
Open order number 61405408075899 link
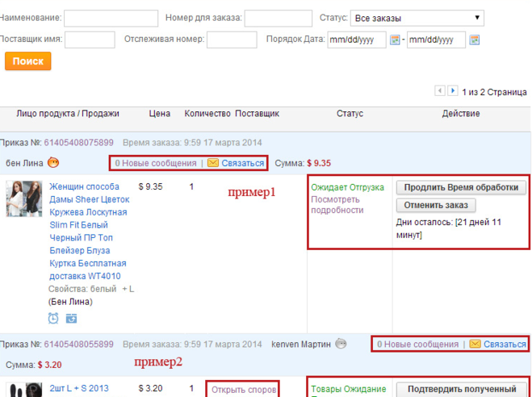click(x=78, y=142)
